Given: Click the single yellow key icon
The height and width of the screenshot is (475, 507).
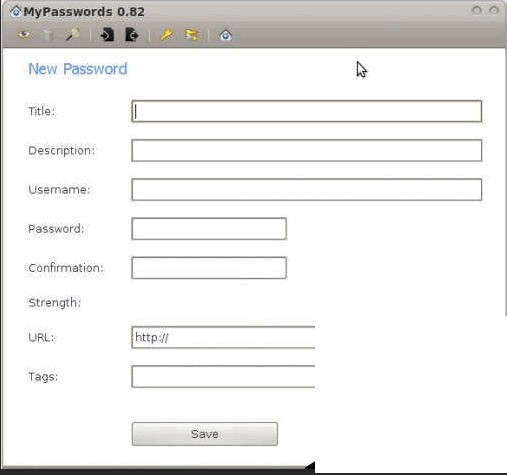Looking at the screenshot, I should click(x=166, y=35).
